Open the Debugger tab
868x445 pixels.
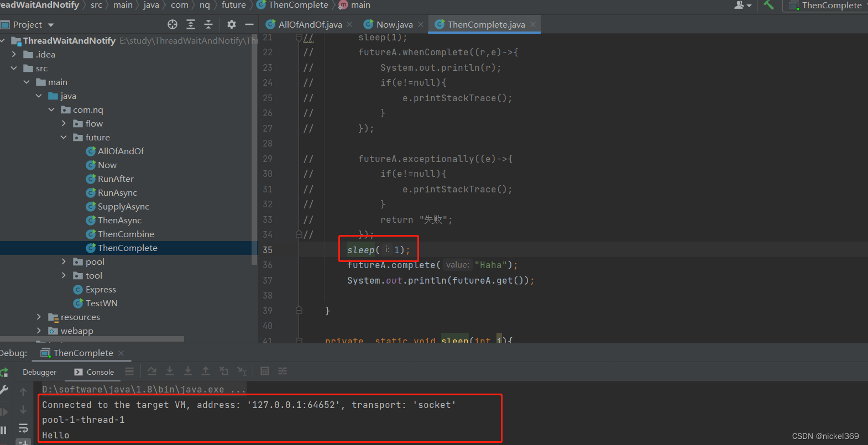(39, 372)
